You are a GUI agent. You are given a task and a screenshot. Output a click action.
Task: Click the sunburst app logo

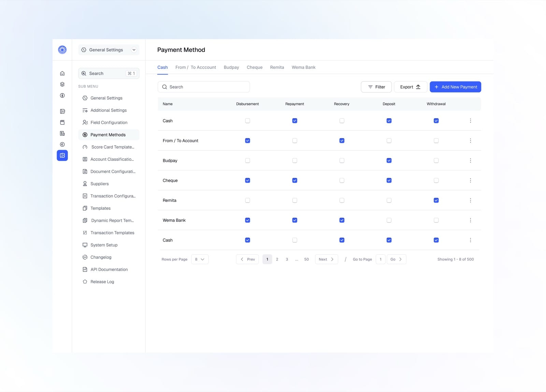click(62, 50)
